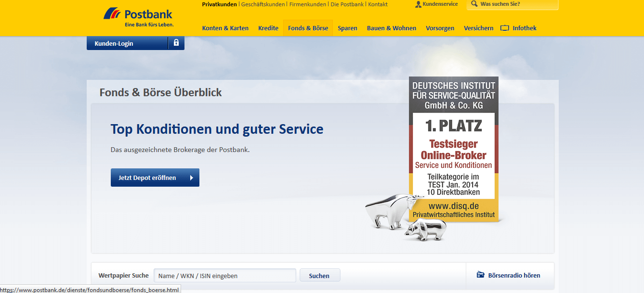Click 'Das ausgezeichnete Brokerage der Postbank.' text
The height and width of the screenshot is (293, 644).
(x=180, y=150)
